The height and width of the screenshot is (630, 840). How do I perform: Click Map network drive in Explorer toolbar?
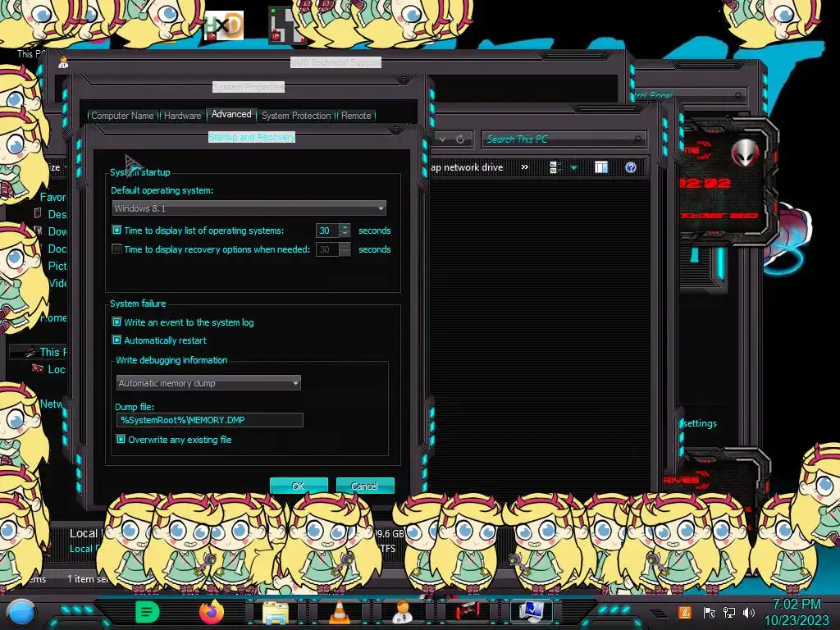coord(467,167)
